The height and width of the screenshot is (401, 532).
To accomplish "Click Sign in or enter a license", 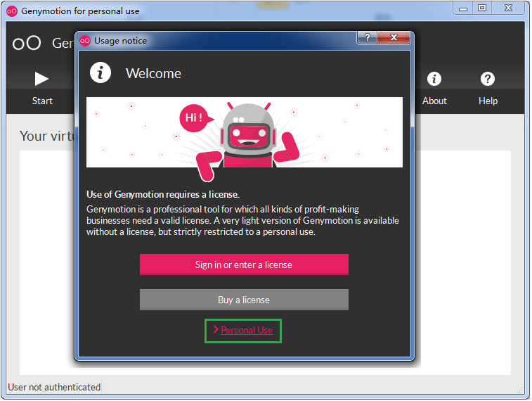I will (244, 265).
